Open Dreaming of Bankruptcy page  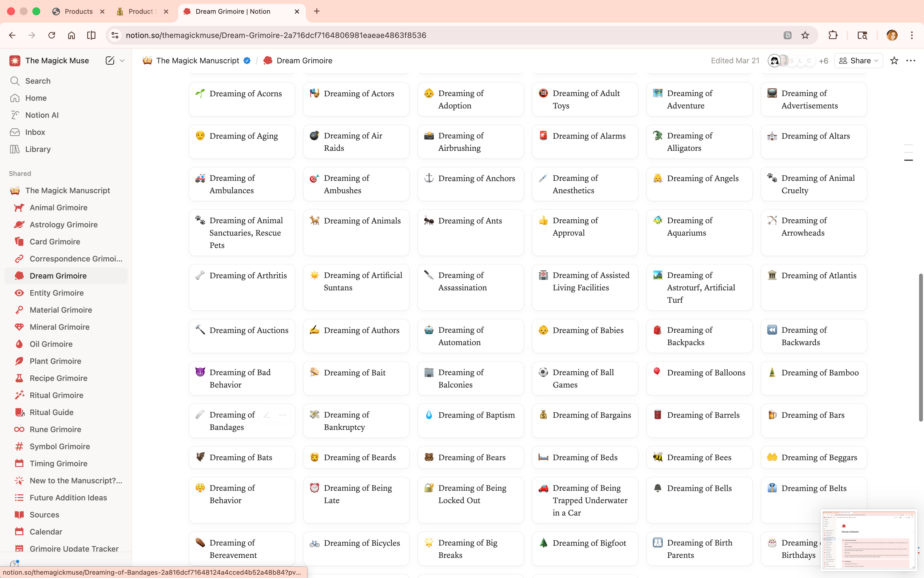[x=356, y=421]
